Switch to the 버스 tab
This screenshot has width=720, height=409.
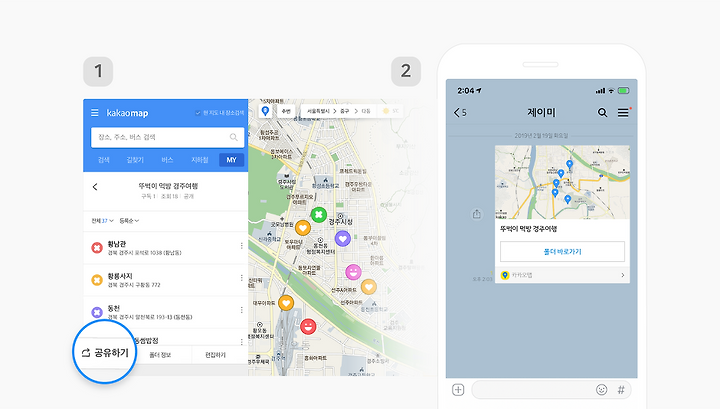click(x=167, y=160)
